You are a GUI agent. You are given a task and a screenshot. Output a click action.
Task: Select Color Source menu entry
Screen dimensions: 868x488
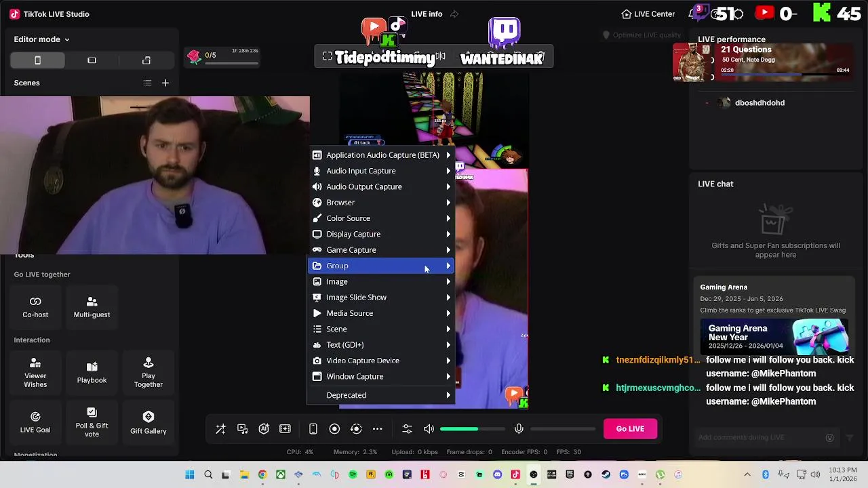(381, 218)
